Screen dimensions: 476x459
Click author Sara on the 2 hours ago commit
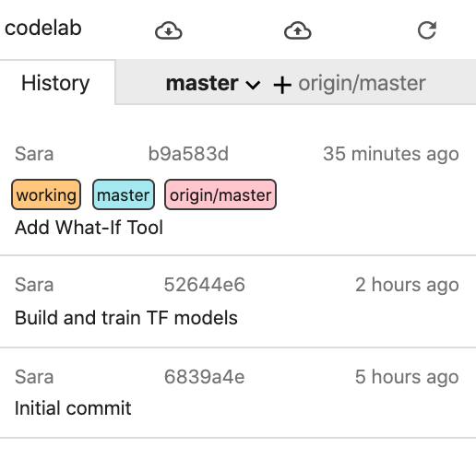(x=34, y=285)
